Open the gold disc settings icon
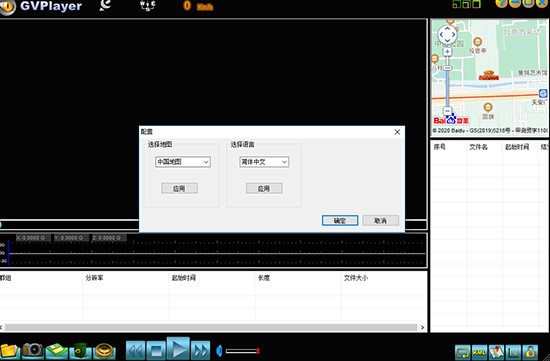Image resolution: width=550 pixels, height=361 pixels. click(x=104, y=351)
